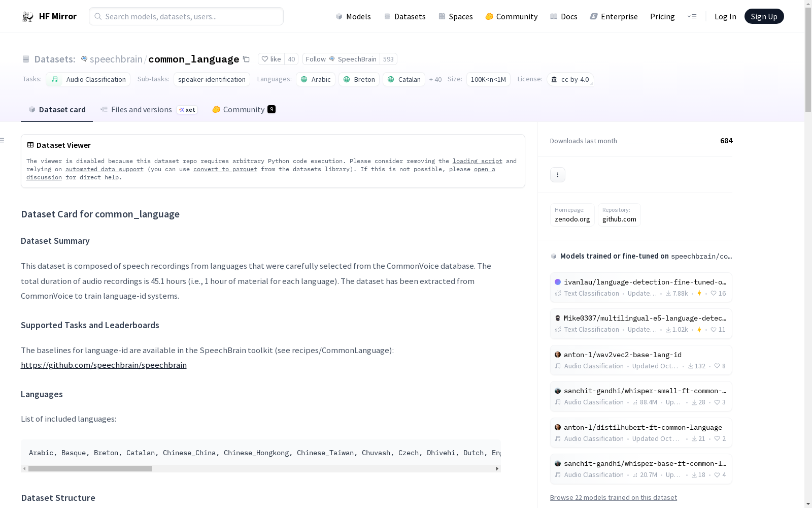
Task: Open Datasets in the top navigation
Action: 404,17
